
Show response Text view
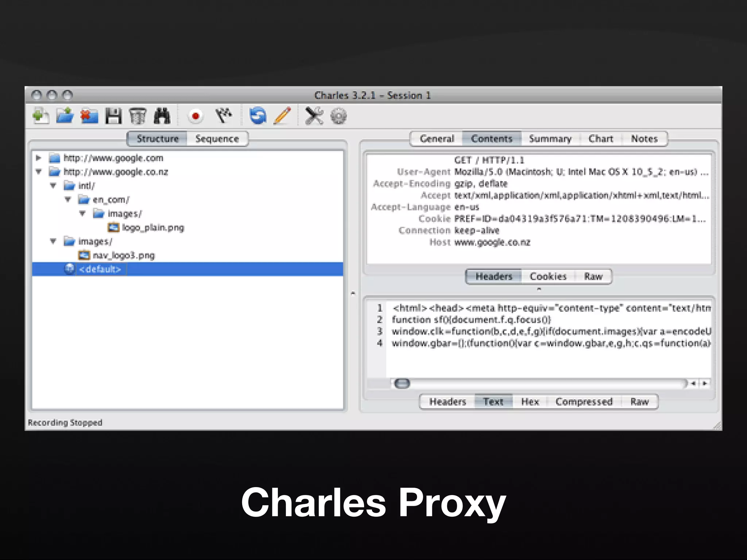click(493, 401)
